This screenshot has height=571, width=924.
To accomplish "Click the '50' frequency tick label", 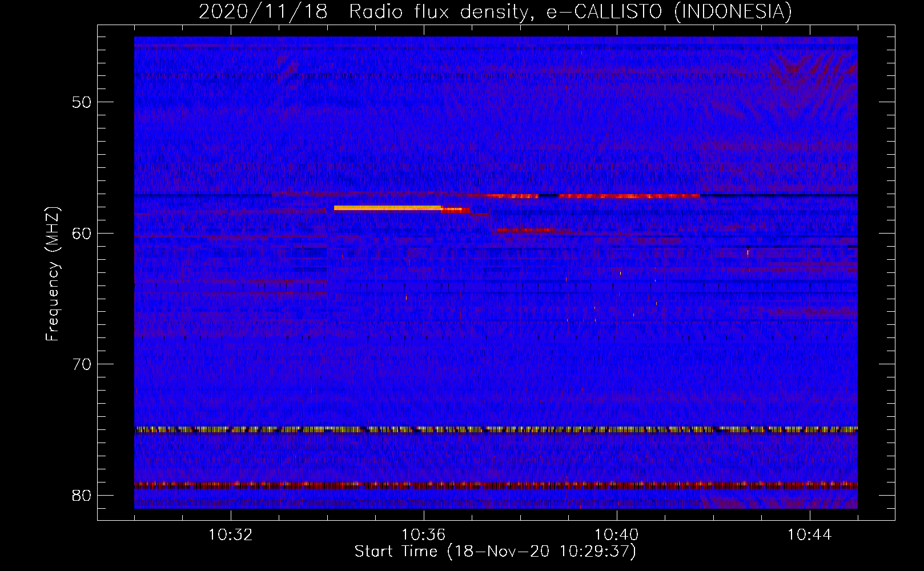I will (82, 102).
